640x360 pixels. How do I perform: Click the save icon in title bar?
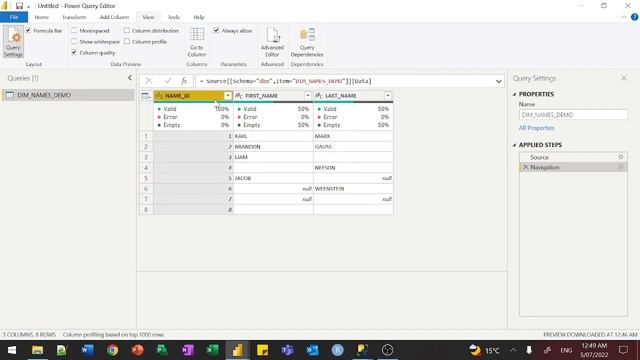(x=19, y=6)
